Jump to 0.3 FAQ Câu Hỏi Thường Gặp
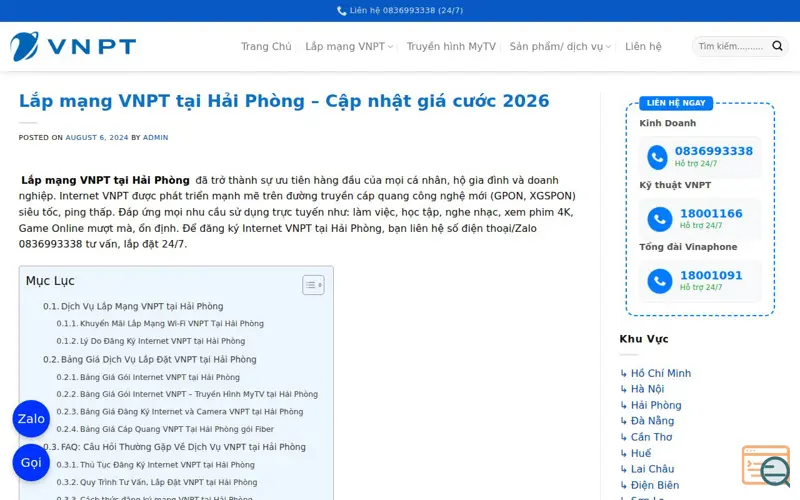The width and height of the screenshot is (800, 500). pyautogui.click(x=174, y=447)
